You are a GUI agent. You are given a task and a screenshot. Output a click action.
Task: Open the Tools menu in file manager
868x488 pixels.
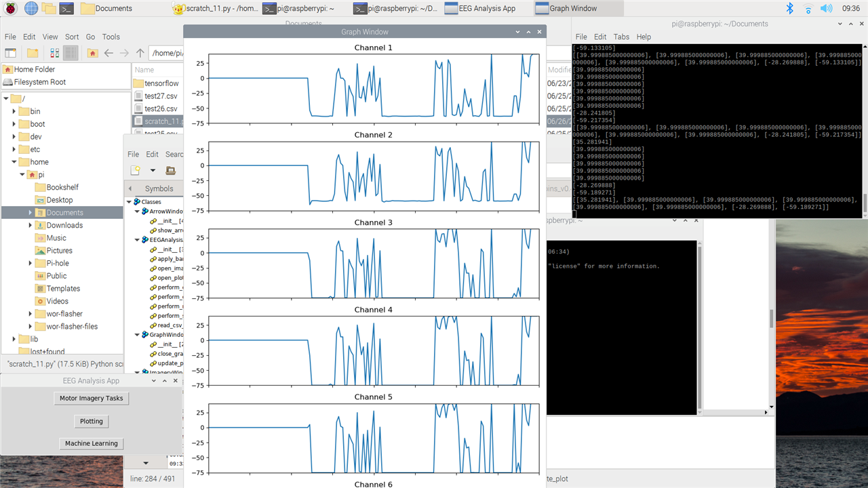(x=111, y=37)
